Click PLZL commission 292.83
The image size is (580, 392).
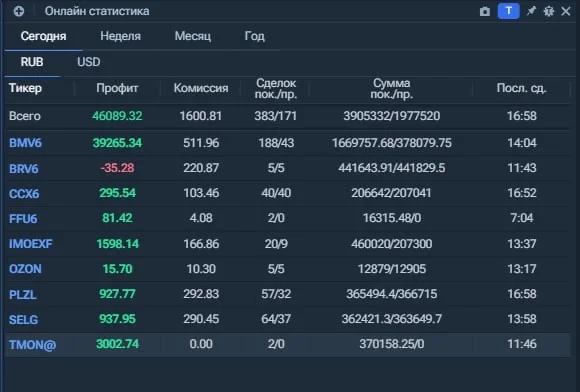click(201, 294)
